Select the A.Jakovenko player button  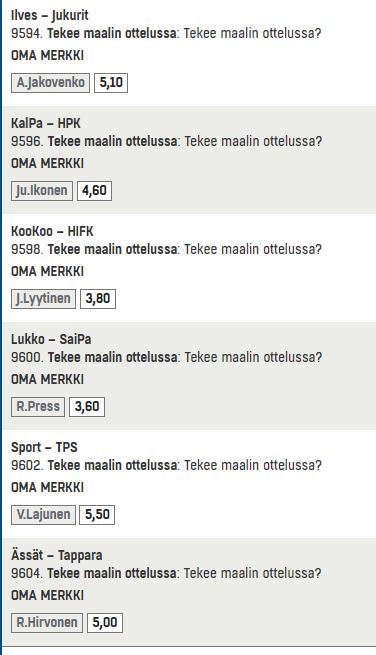(x=50, y=83)
